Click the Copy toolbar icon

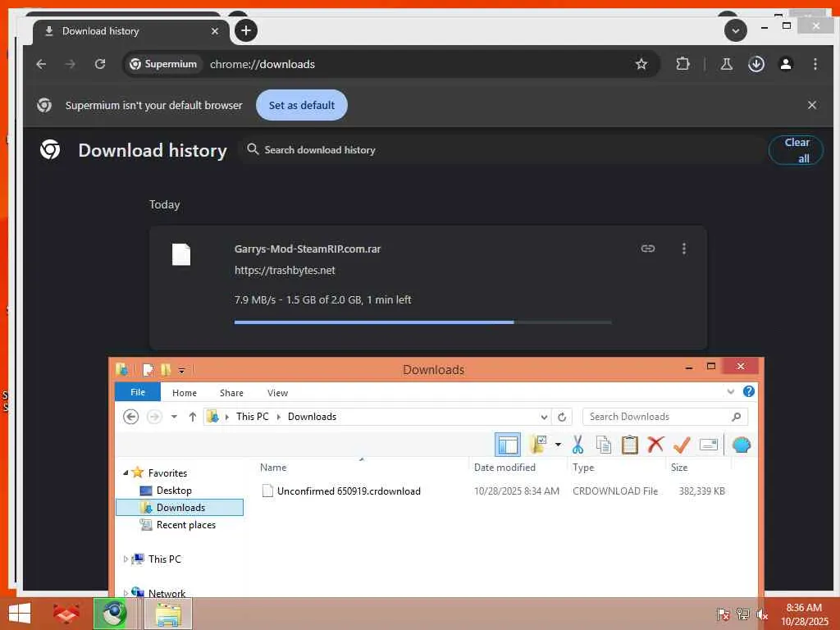(604, 445)
